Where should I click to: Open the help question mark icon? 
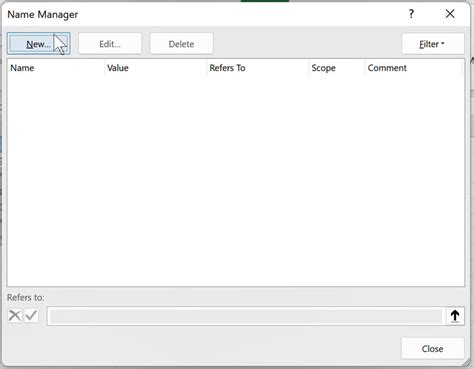click(x=411, y=14)
